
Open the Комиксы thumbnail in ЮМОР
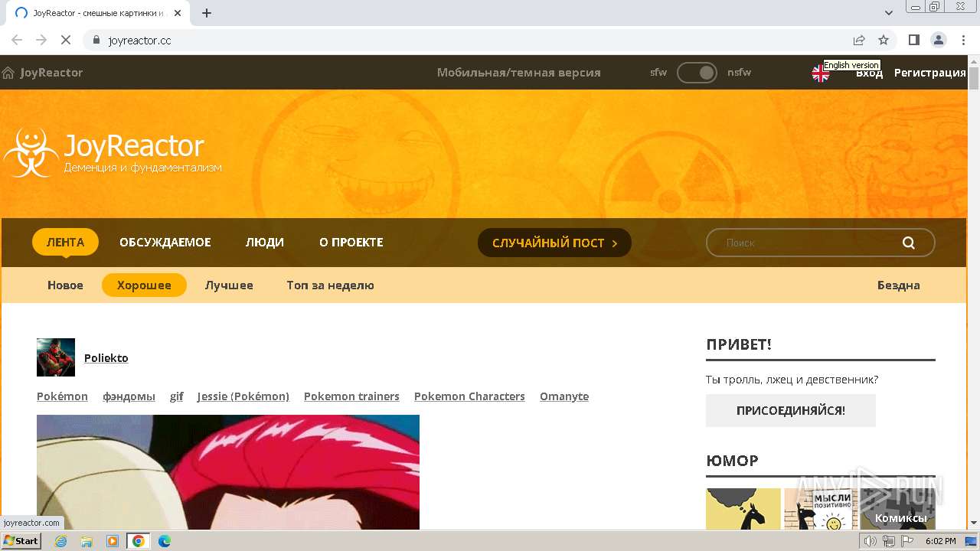click(x=897, y=509)
